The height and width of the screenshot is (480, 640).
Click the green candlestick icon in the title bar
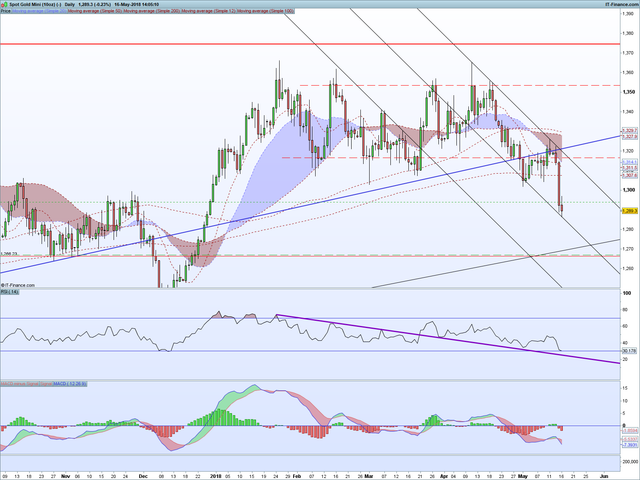(x=4, y=4)
